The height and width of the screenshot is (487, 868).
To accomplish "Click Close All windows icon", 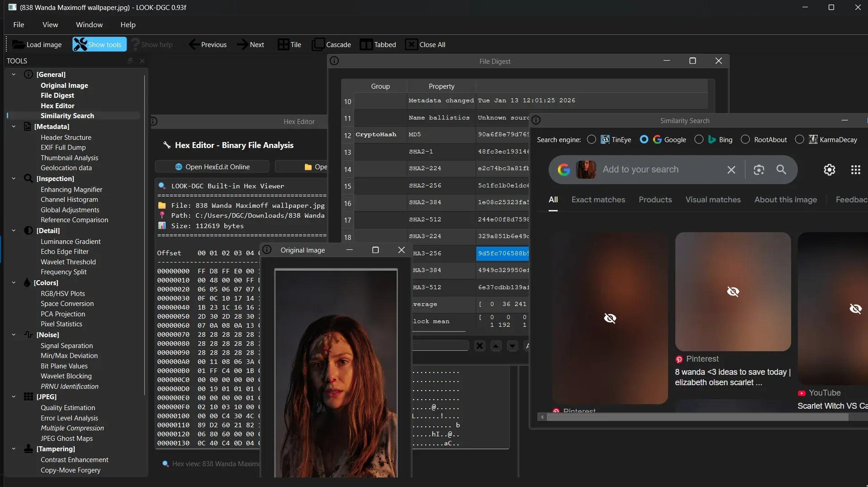I will pyautogui.click(x=411, y=44).
